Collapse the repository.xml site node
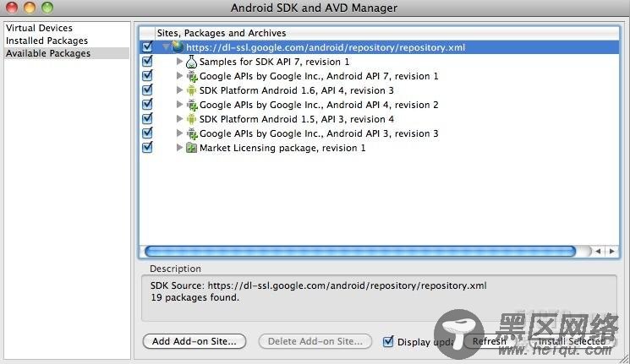Screen dimensions: 630x364 pyautogui.click(x=166, y=47)
